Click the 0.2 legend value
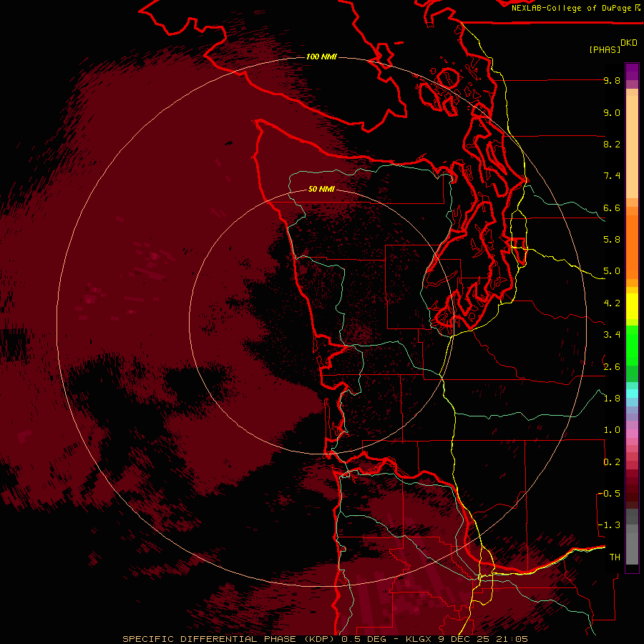 coord(612,462)
